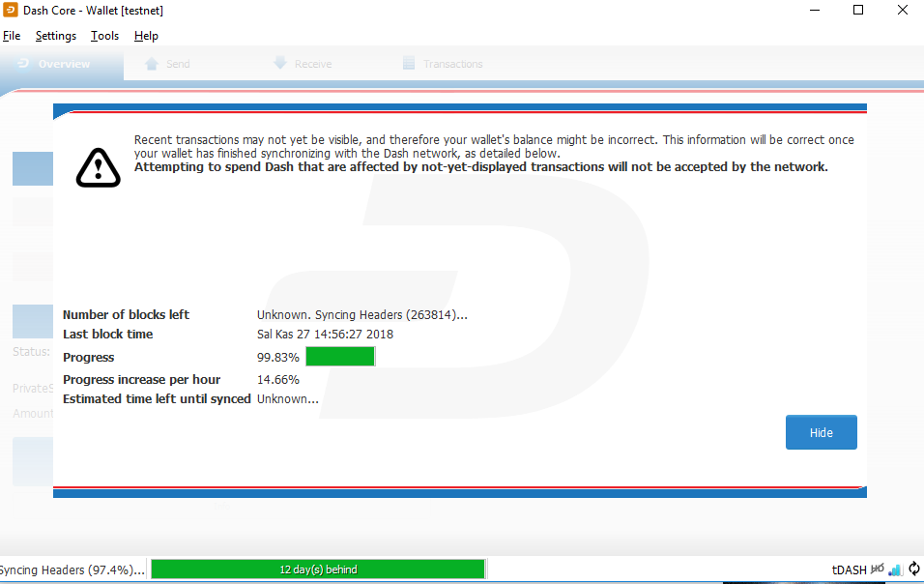Click the HD wallet status icon
This screenshot has height=584, width=924.
[878, 569]
